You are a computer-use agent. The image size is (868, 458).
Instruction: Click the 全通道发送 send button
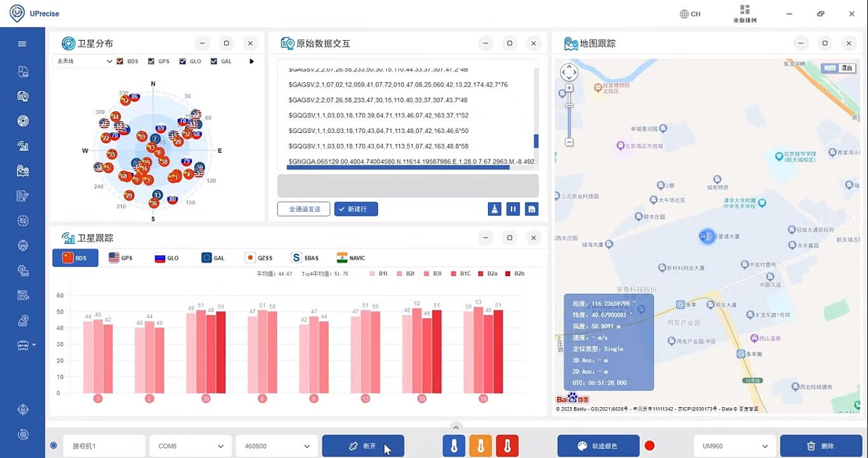point(303,209)
